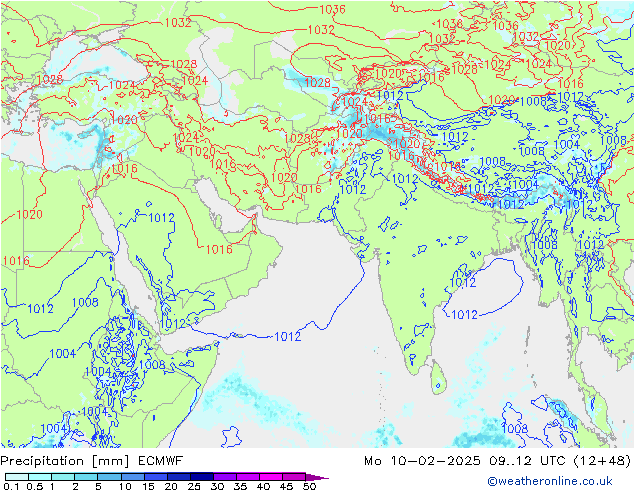Click the '1012' label inside Bay of Bengal contour
Screen dimensions: 634x490
pyautogui.click(x=464, y=314)
